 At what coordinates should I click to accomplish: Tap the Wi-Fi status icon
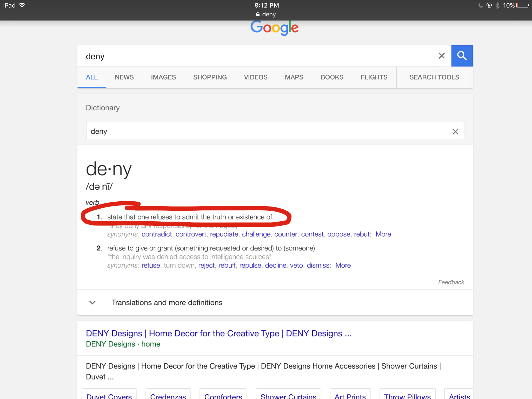coord(22,5)
